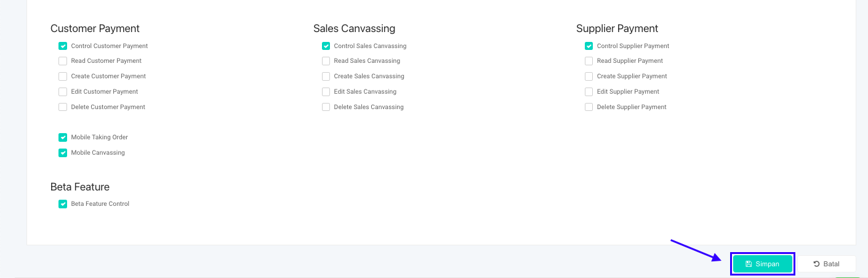Enable Read Sales Canvassing permission

pos(326,61)
